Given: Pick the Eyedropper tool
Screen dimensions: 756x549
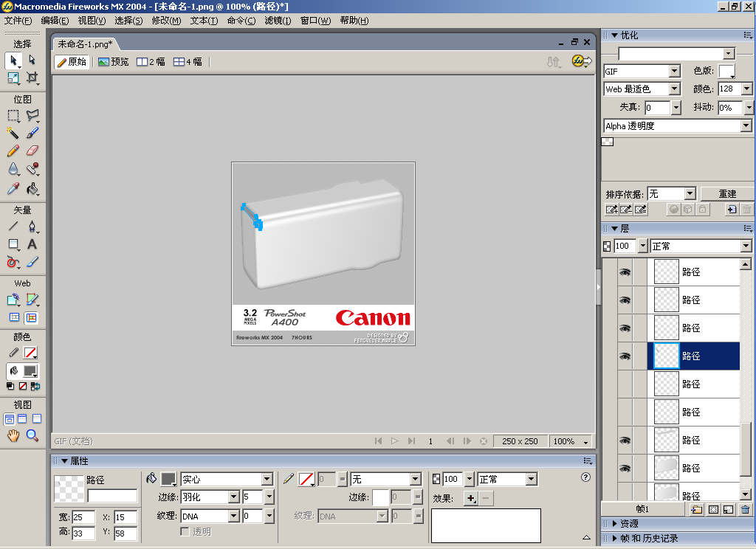Looking at the screenshot, I should click(x=13, y=188).
